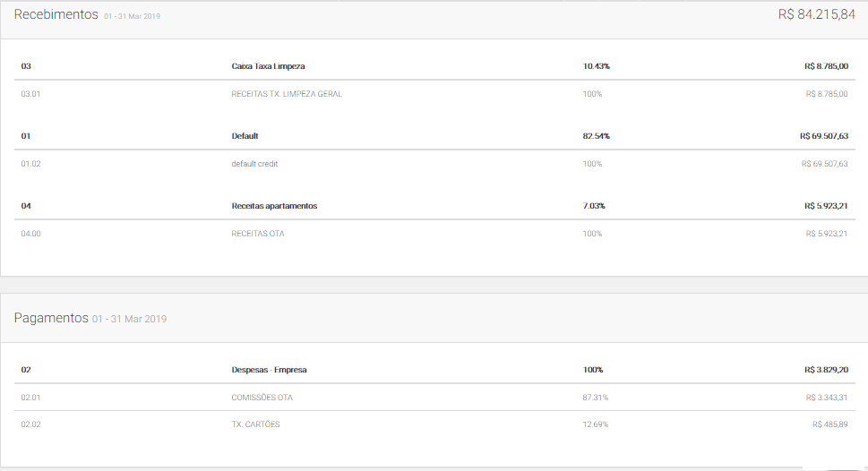Image resolution: width=868 pixels, height=471 pixels.
Task: Open the Receitas apartamentos category
Action: pos(274,206)
